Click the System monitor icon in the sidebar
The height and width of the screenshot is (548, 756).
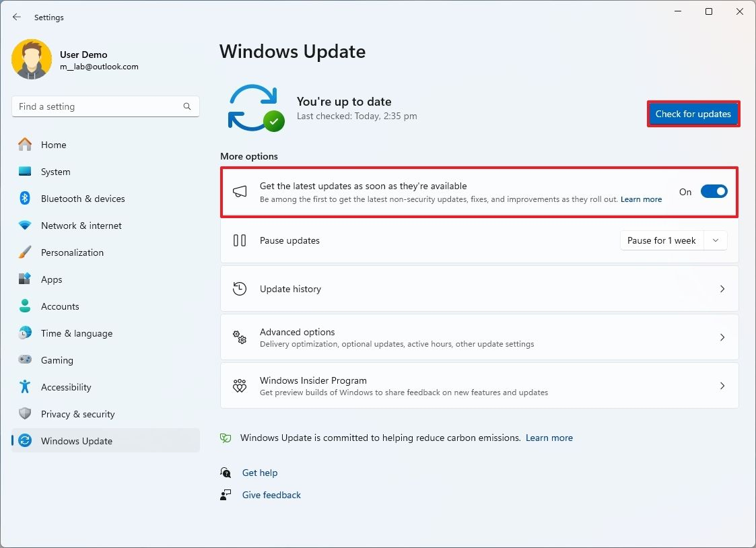(25, 171)
